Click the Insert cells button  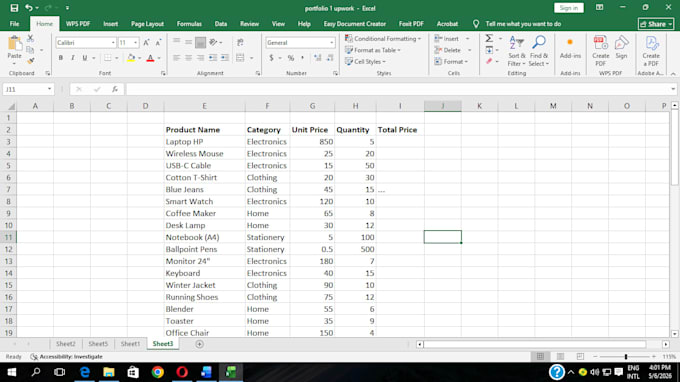pyautogui.click(x=447, y=39)
